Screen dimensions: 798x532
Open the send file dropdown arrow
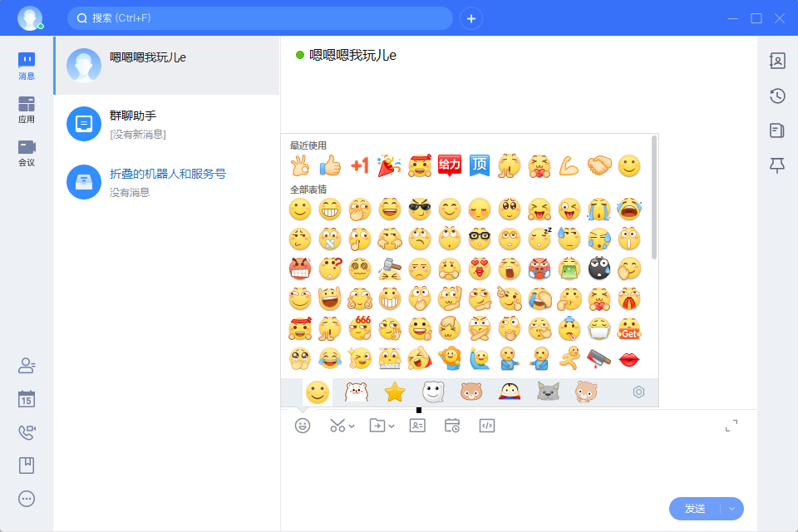[392, 426]
